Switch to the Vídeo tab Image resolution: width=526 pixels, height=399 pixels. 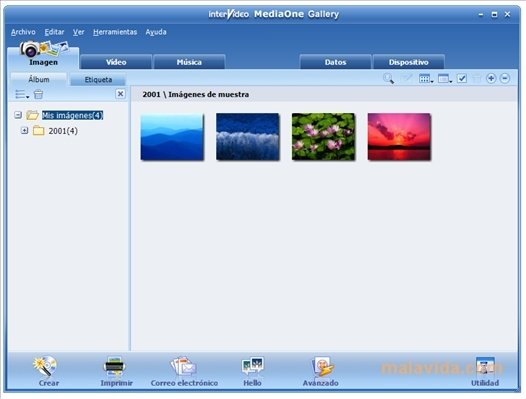116,62
